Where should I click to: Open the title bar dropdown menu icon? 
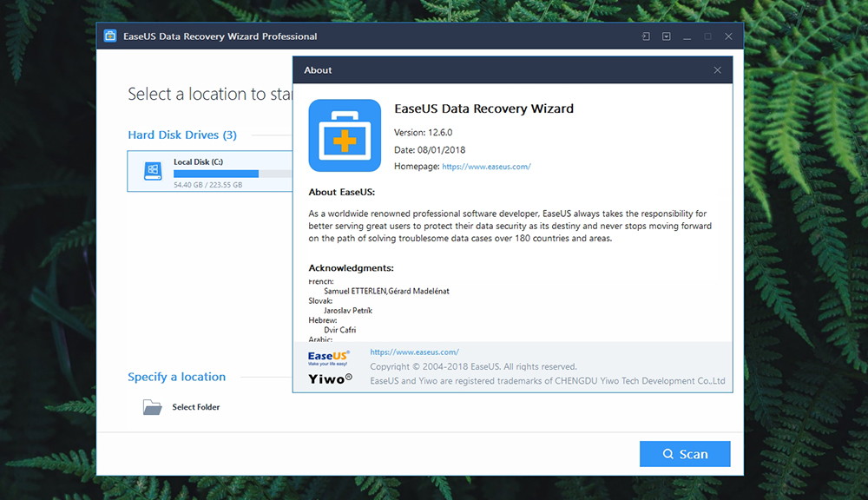coord(667,36)
